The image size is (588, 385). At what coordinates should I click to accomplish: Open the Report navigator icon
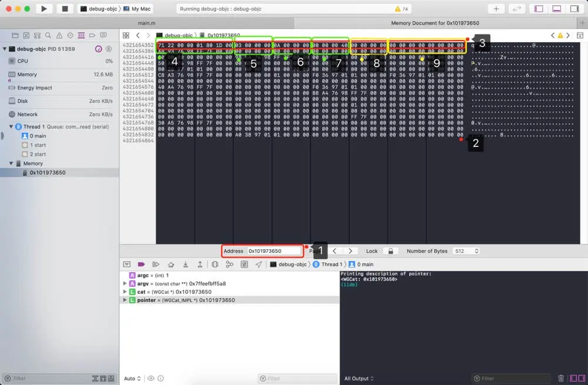point(103,35)
